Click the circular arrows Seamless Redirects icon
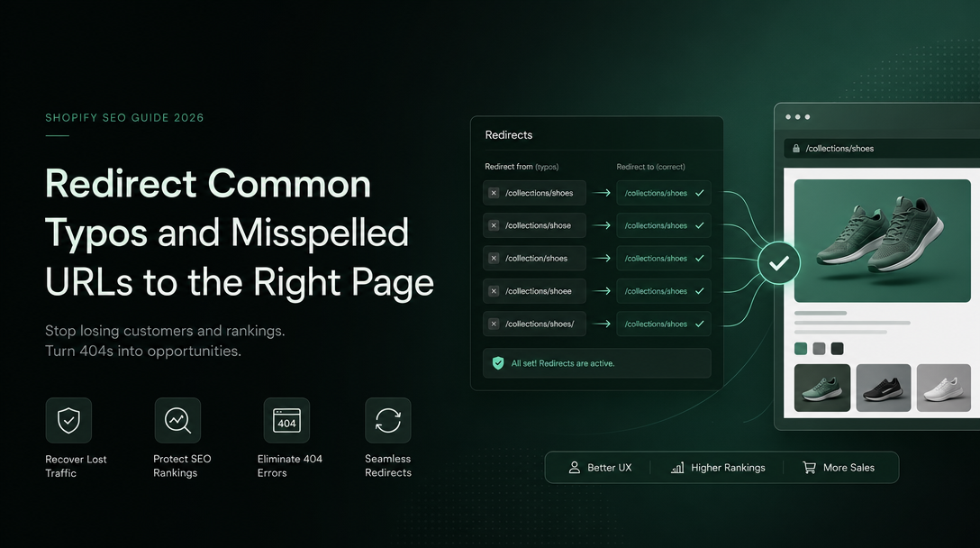980x548 pixels. pyautogui.click(x=388, y=420)
